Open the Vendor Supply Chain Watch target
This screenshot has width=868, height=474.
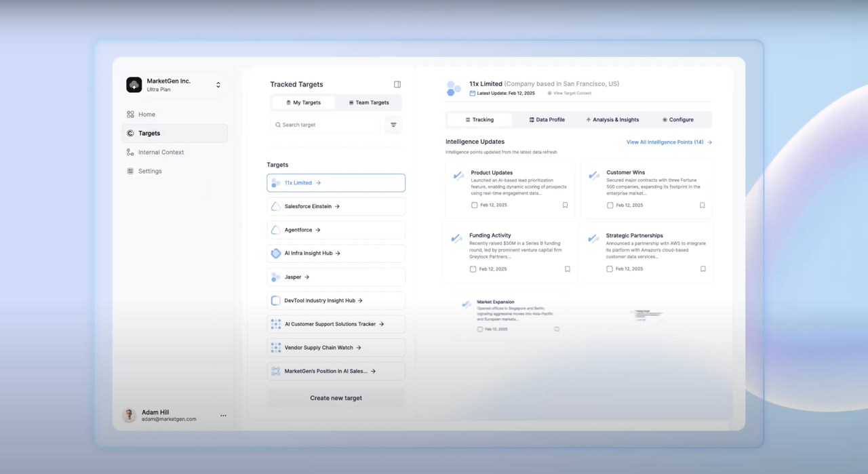point(336,348)
